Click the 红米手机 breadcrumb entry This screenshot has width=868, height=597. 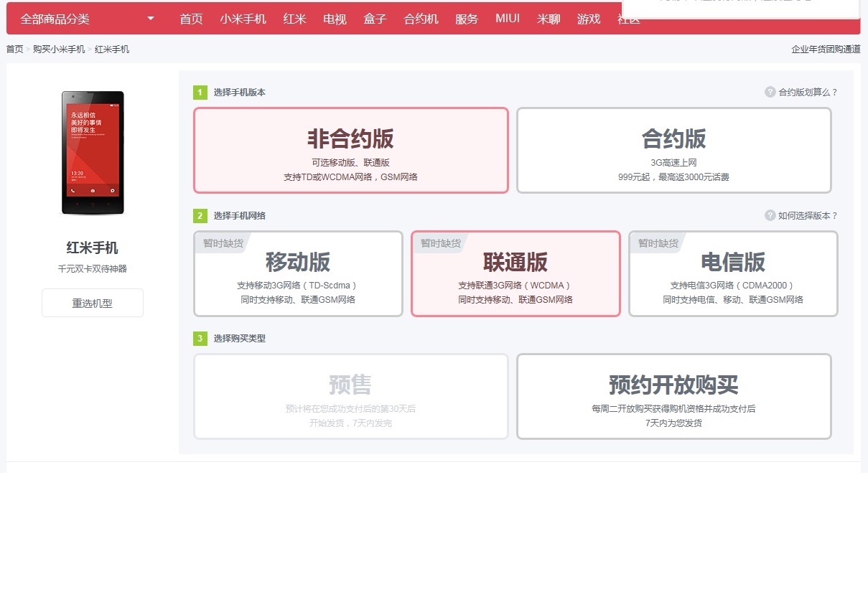pyautogui.click(x=112, y=50)
